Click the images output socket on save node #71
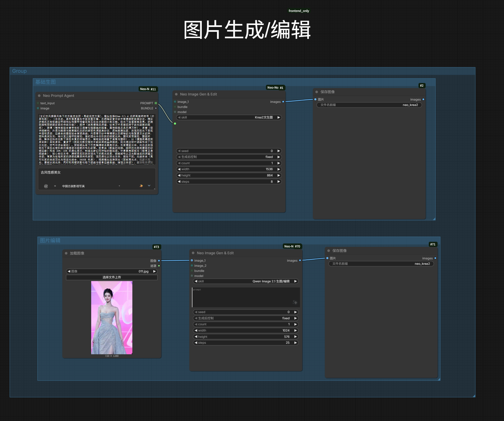Image resolution: width=504 pixels, height=421 pixels. point(435,258)
